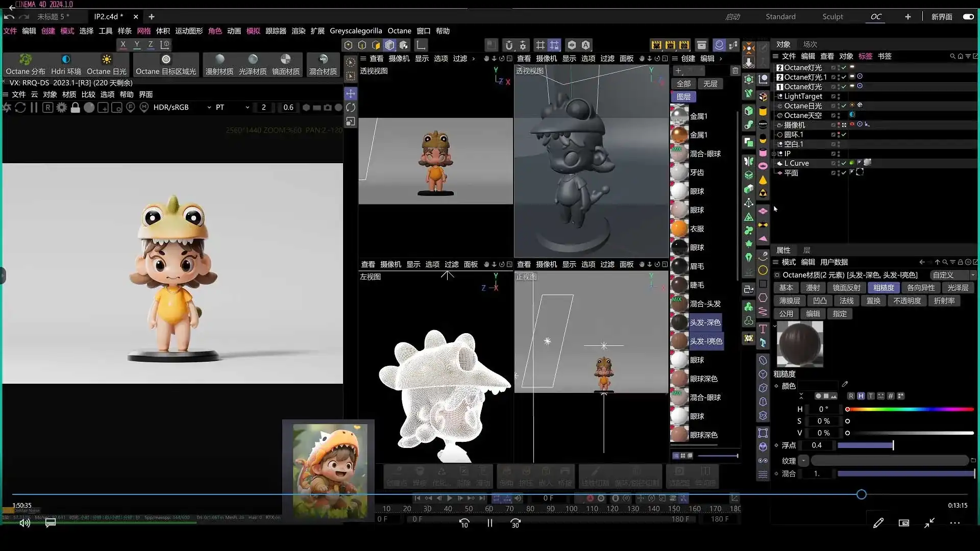Click the 镜面材质 specular material icon

pyautogui.click(x=285, y=60)
